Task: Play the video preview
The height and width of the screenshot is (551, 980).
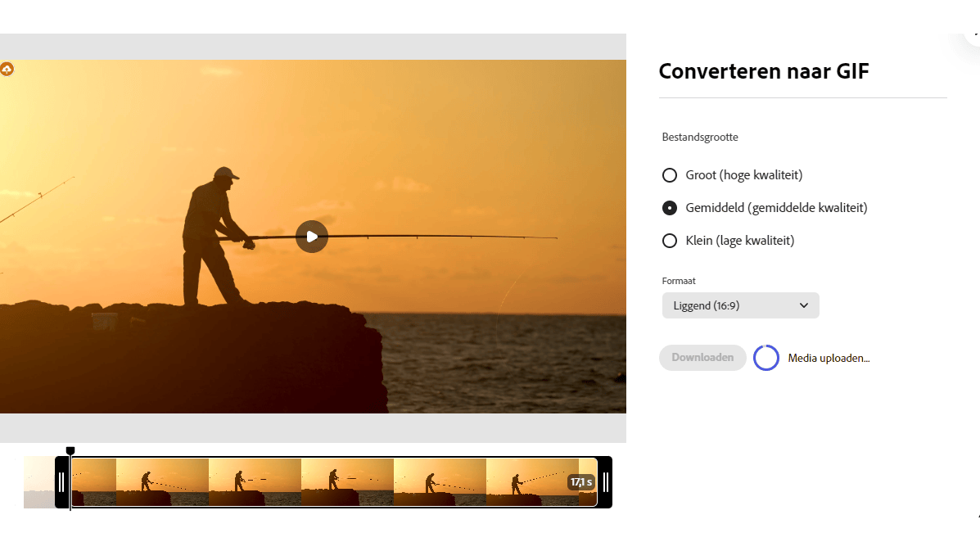Action: tap(312, 237)
